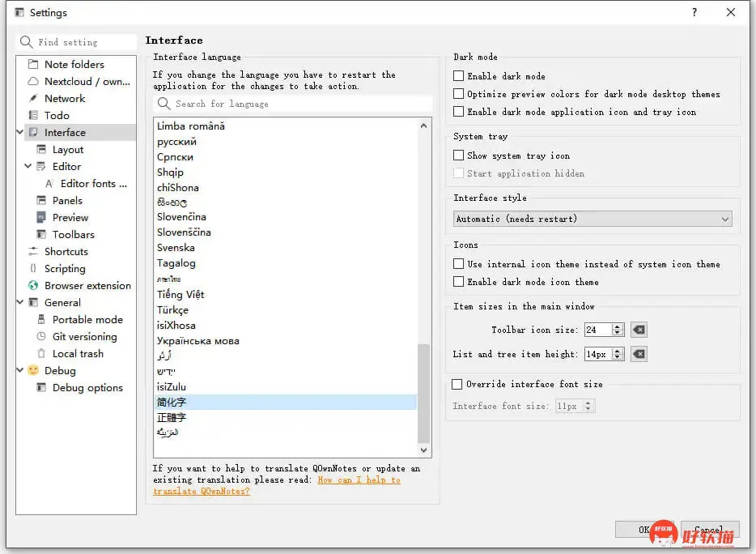The height and width of the screenshot is (554, 756).
Task: Open the Scripting braces icon
Action: [33, 268]
